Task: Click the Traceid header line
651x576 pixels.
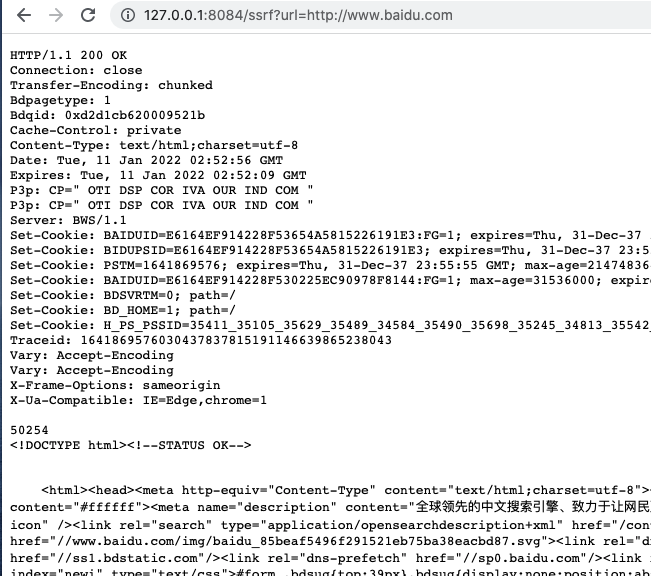Action: [x=201, y=340]
